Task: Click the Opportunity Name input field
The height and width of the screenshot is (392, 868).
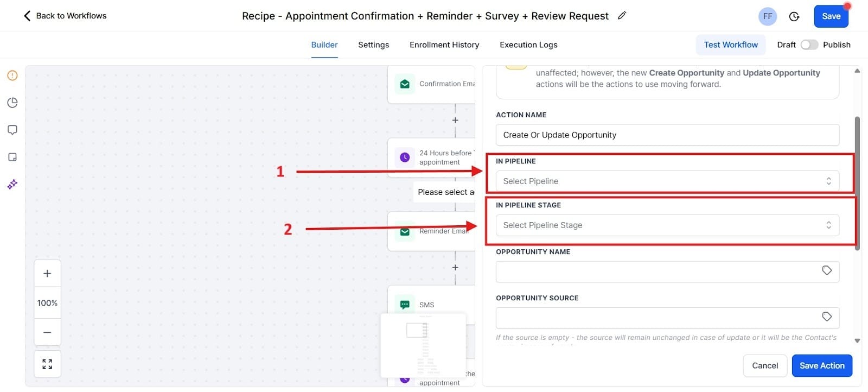Action: click(651, 270)
